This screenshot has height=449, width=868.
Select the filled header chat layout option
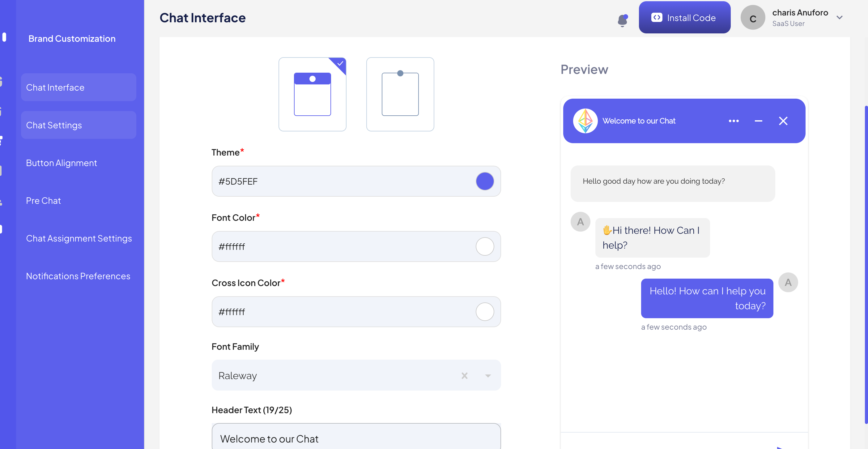pos(312,94)
